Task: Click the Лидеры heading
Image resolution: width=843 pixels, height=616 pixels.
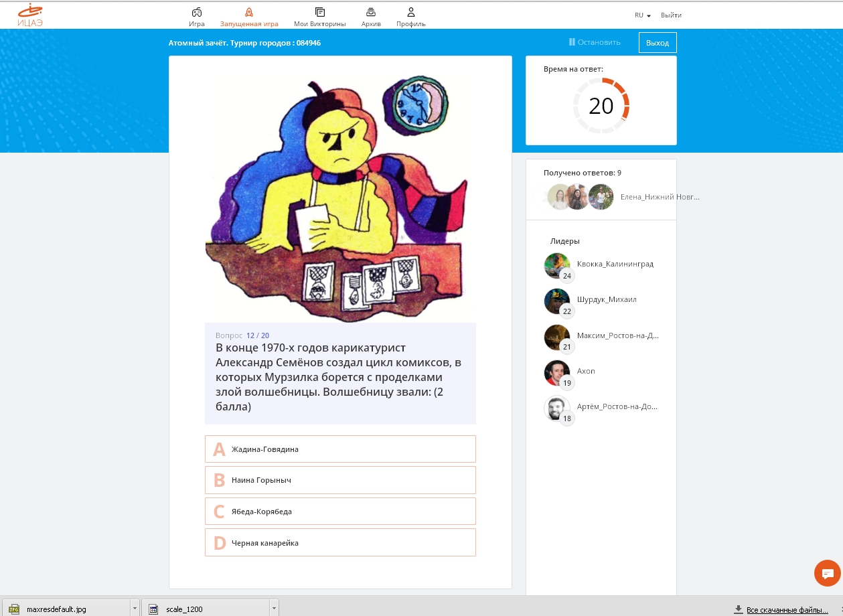Action: click(x=565, y=241)
